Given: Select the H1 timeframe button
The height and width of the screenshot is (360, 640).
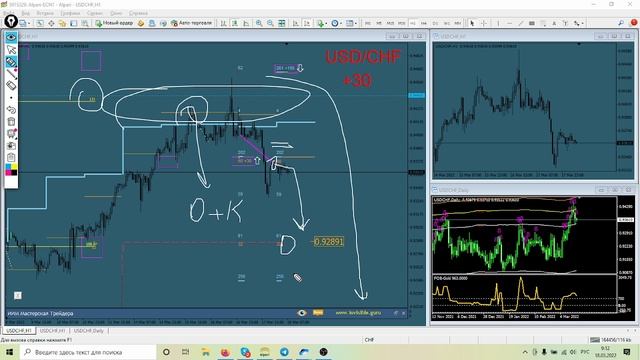Looking at the screenshot, I should coord(413,24).
